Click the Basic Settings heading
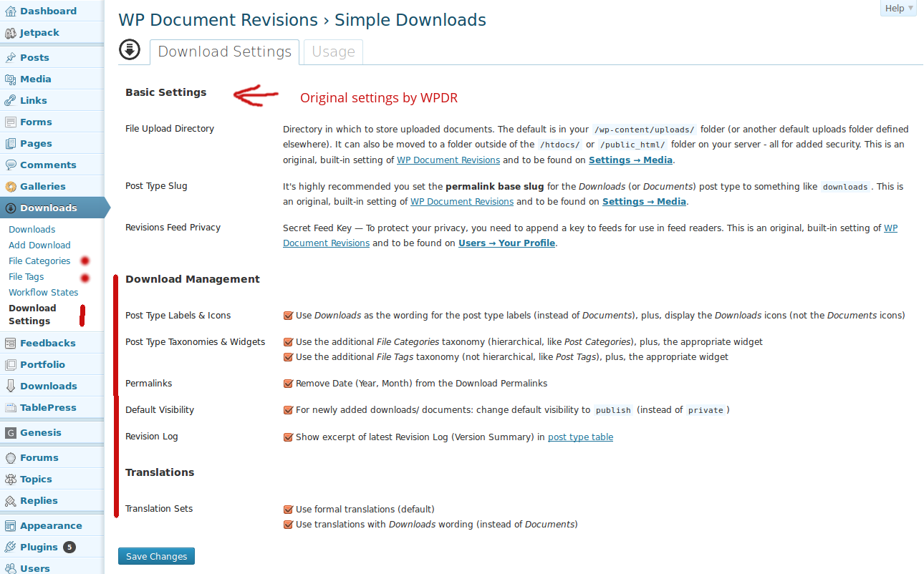The image size is (924, 574). [x=165, y=92]
